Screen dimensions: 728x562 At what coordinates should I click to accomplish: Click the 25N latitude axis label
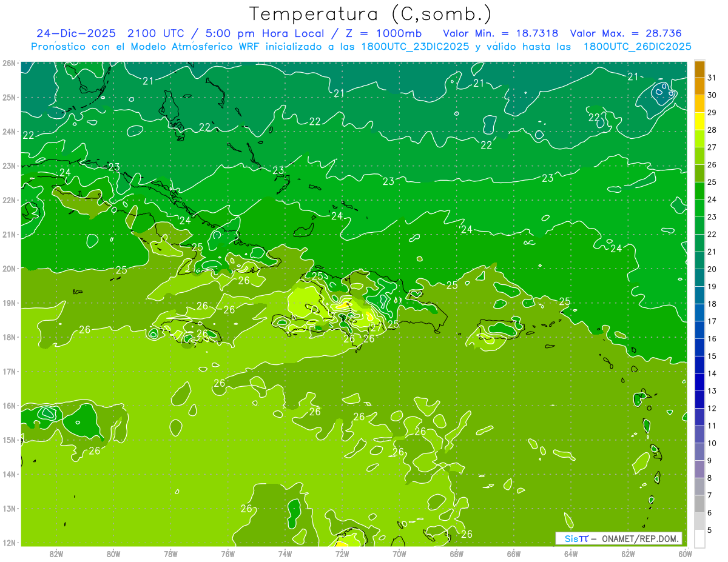pyautogui.click(x=8, y=97)
